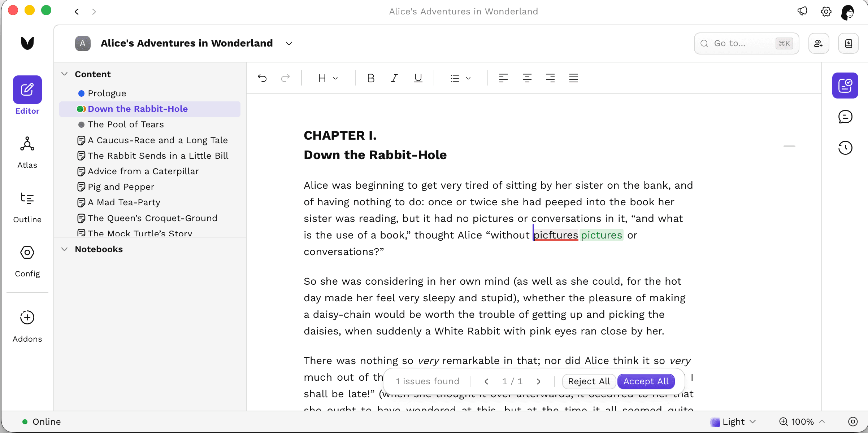The width and height of the screenshot is (868, 433).
Task: Go to the previous issue
Action: point(486,381)
